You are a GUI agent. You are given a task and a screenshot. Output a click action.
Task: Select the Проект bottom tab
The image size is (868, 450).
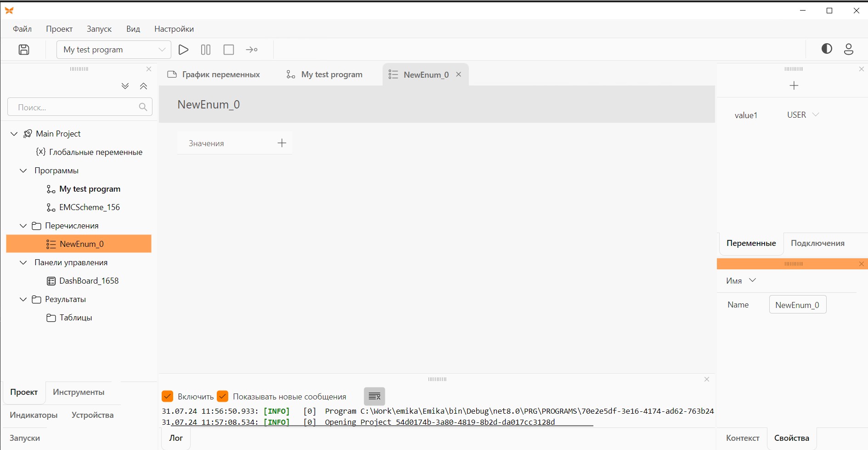24,392
